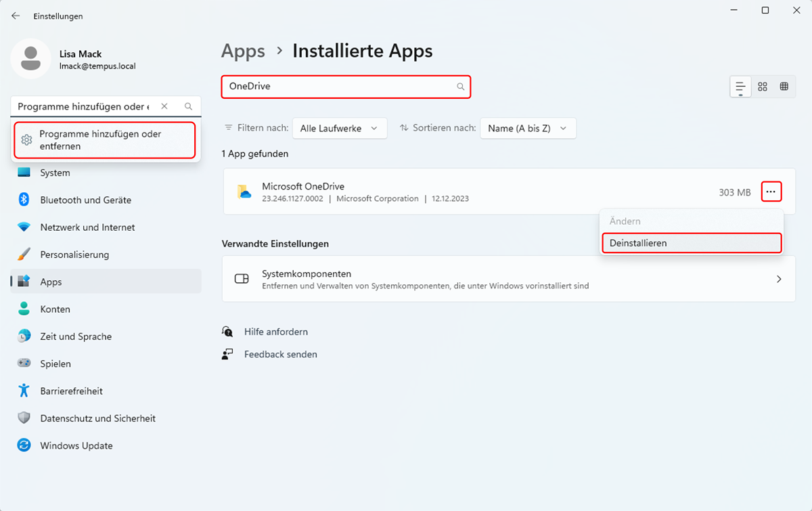The image size is (812, 511).
Task: Click the 303 MB size value
Action: (x=735, y=192)
